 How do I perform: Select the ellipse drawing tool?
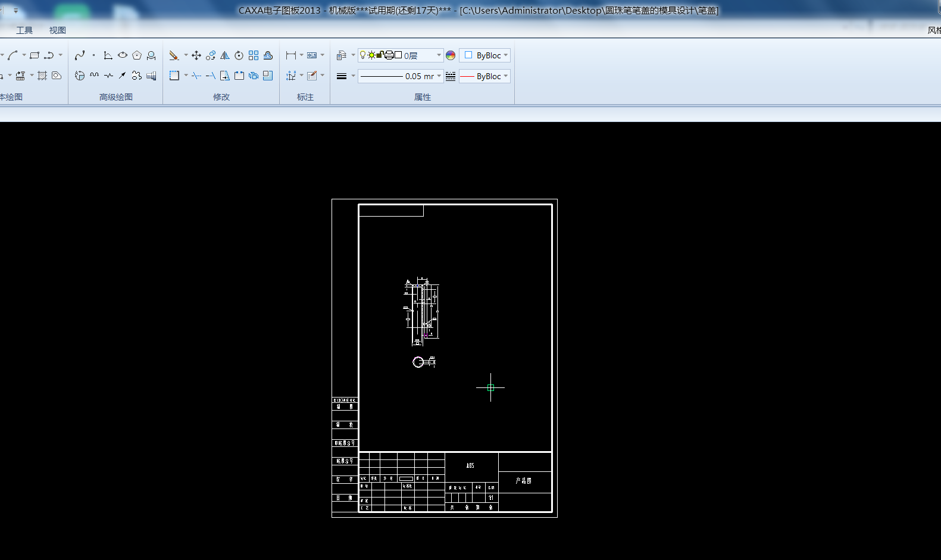pos(123,55)
